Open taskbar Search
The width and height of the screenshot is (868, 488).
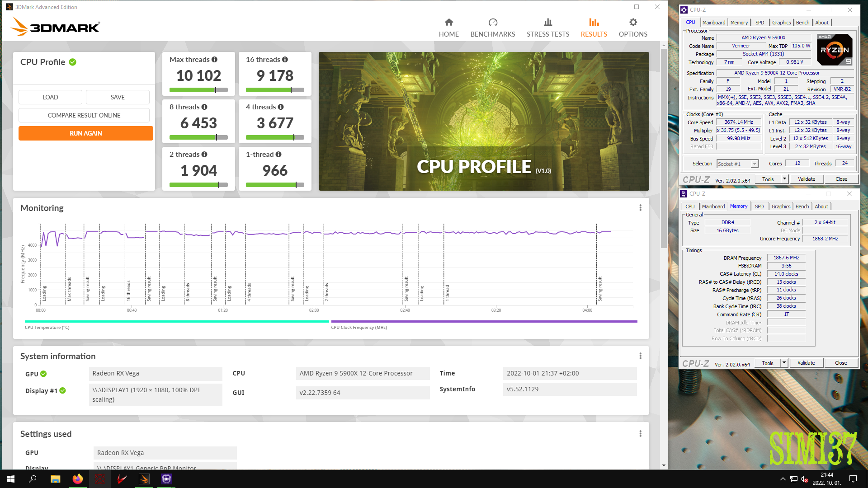(x=33, y=479)
